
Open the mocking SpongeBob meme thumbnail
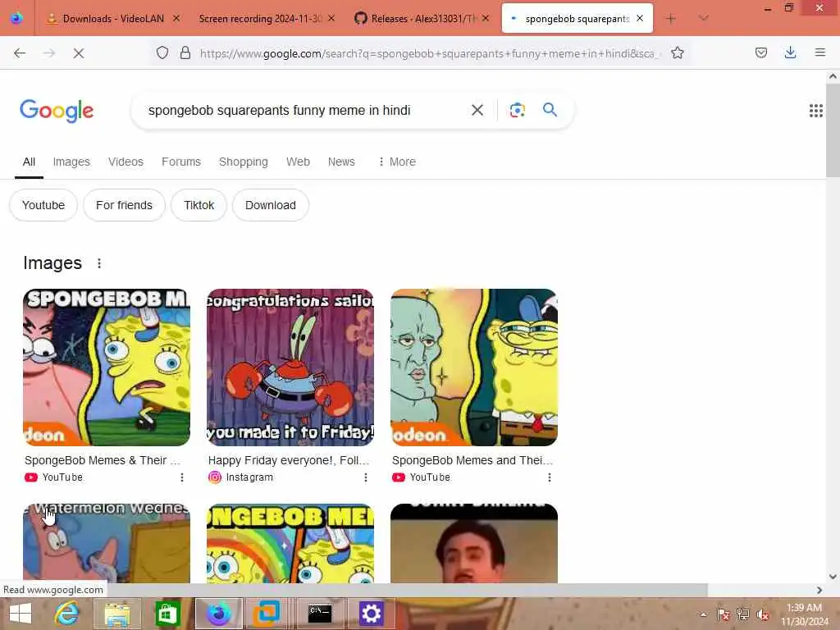click(107, 367)
